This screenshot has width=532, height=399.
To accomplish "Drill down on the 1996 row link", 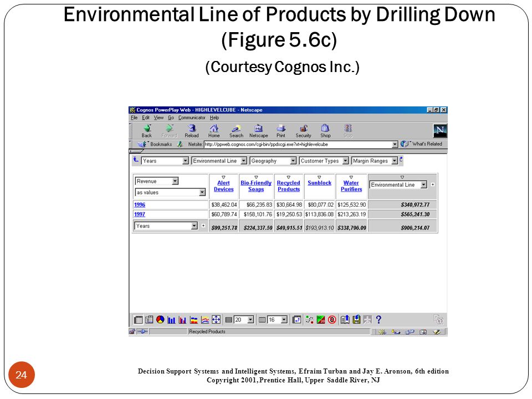I will 140,205.
